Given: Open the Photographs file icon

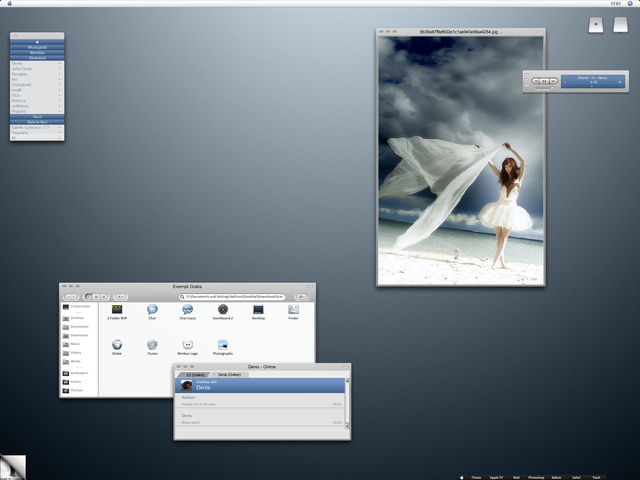Looking at the screenshot, I should tap(223, 344).
